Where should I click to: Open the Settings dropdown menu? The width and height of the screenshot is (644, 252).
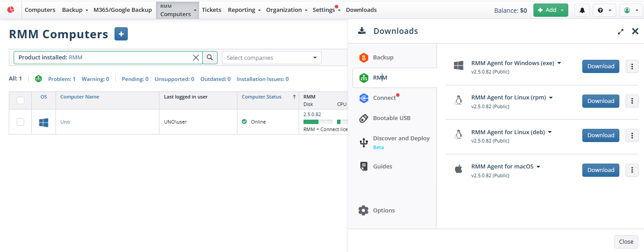click(x=326, y=10)
